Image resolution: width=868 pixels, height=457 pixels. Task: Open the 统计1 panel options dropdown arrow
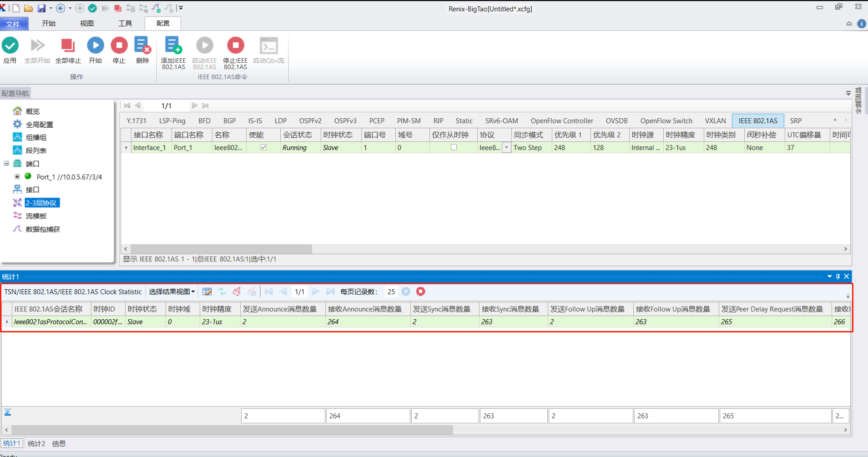pos(829,276)
